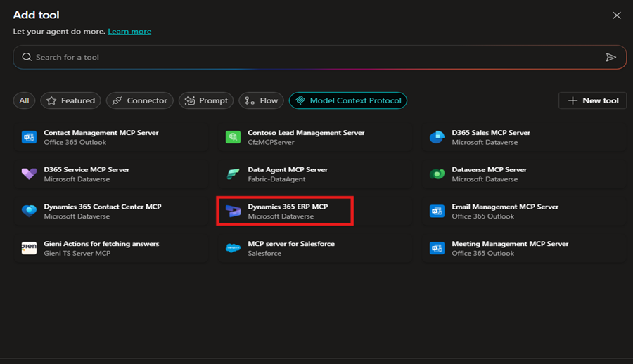The image size is (633, 364).
Task: Click the send arrow in search bar
Action: 610,58
